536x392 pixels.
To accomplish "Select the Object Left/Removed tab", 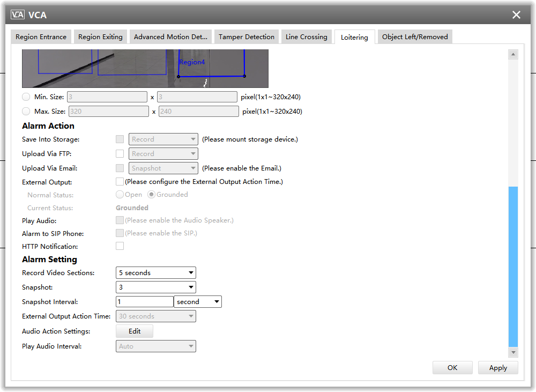I will coord(415,37).
